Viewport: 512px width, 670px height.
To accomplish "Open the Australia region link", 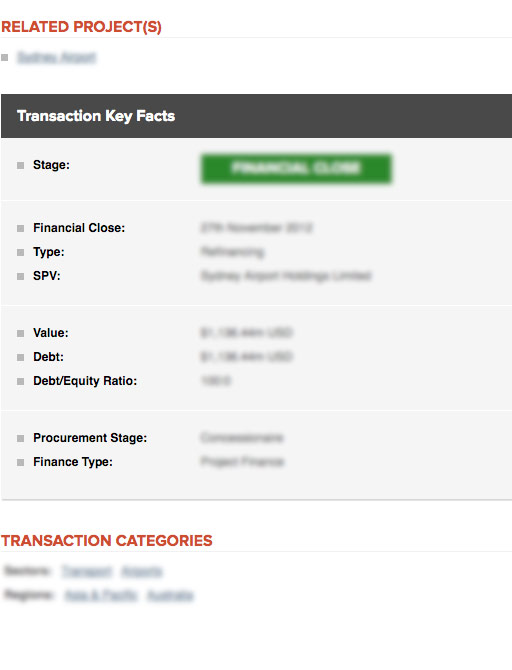I will [x=170, y=595].
